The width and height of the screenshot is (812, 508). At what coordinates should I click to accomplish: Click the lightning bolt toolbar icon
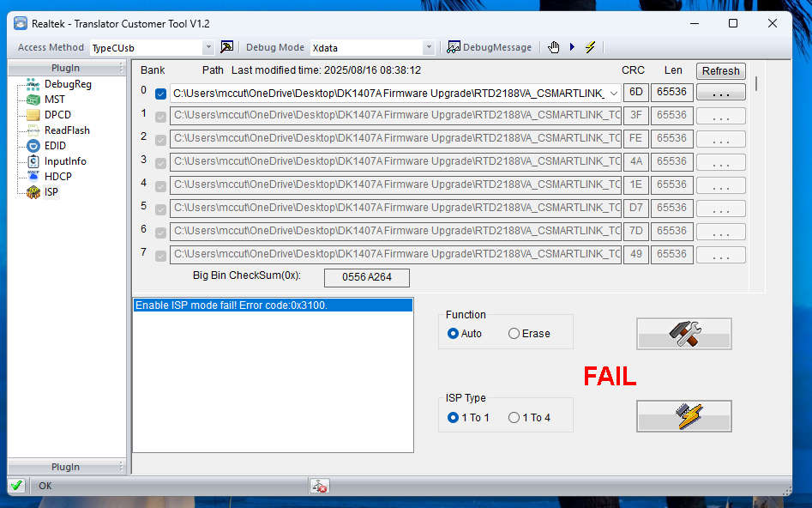591,47
